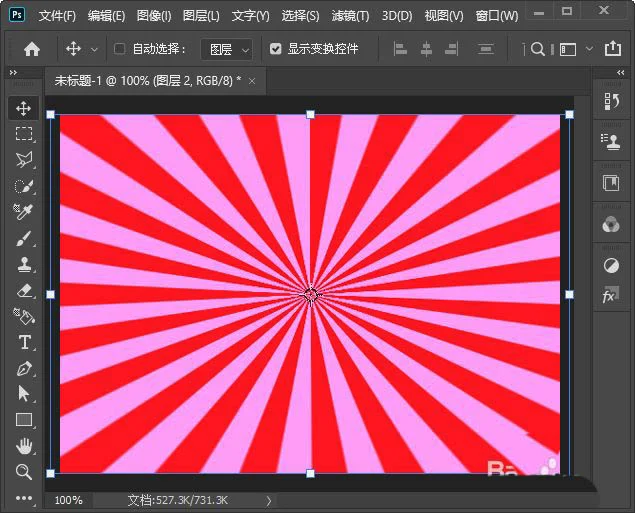Click the left-middle transform handle
The height and width of the screenshot is (513, 635).
coord(51,294)
